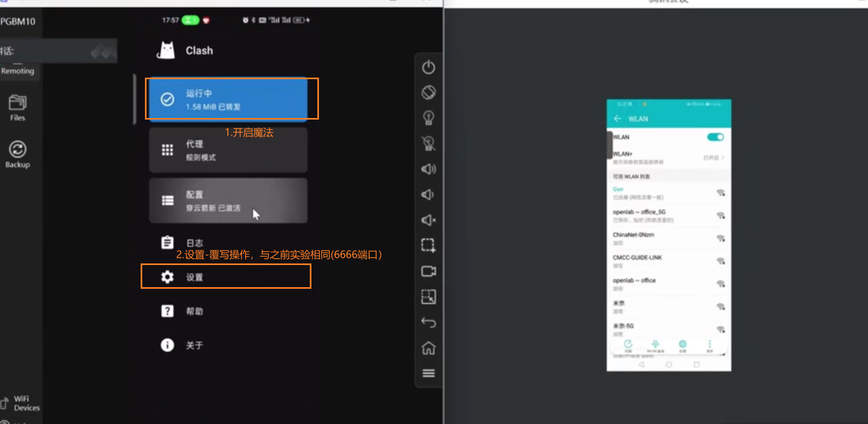Go back using the curved arrow icon

428,322
